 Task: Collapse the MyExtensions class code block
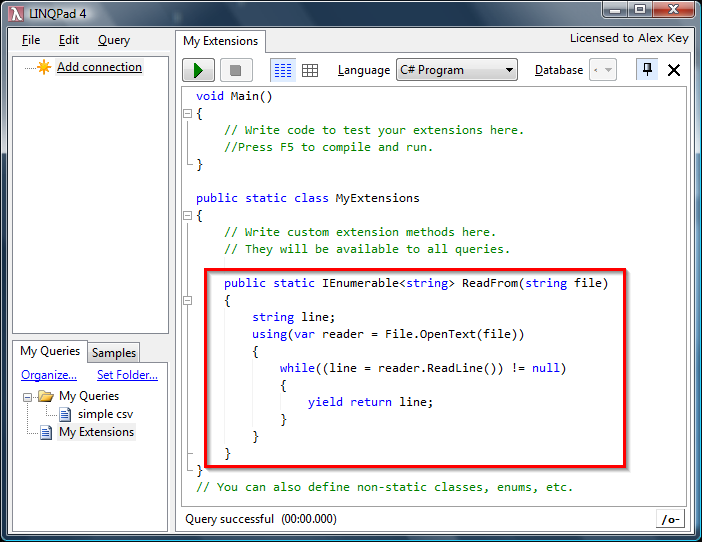pyautogui.click(x=188, y=216)
